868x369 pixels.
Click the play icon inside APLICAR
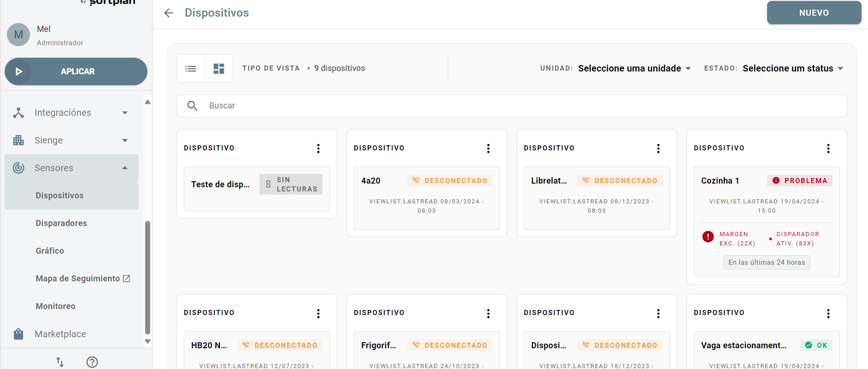click(x=19, y=71)
